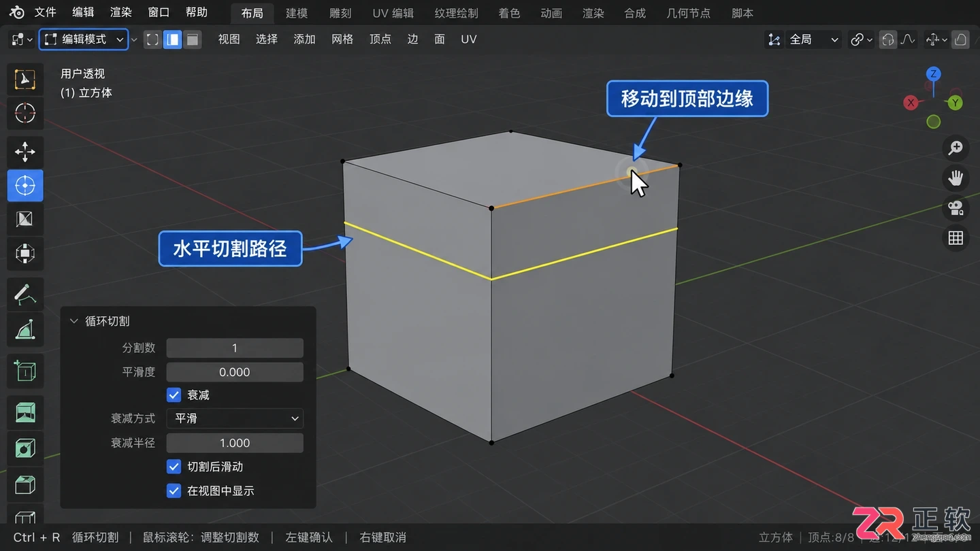The height and width of the screenshot is (551, 980).
Task: Select the Extrude Region tool
Action: (x=25, y=413)
